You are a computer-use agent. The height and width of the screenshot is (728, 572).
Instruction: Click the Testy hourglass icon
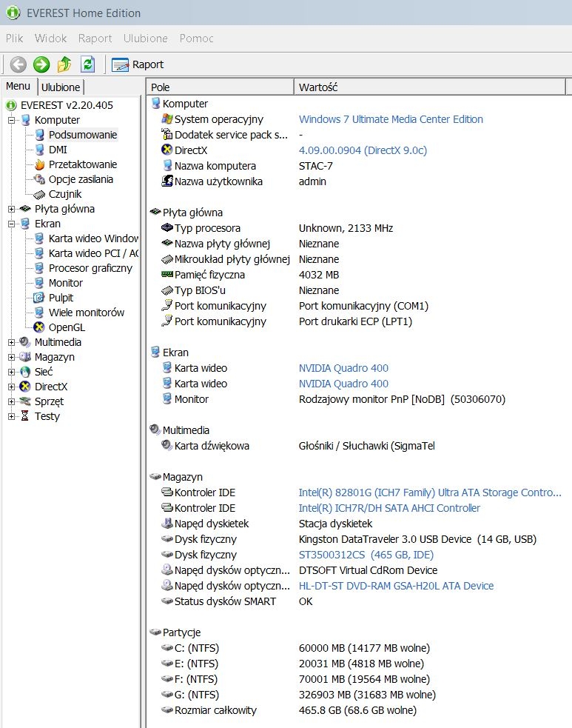[25, 416]
